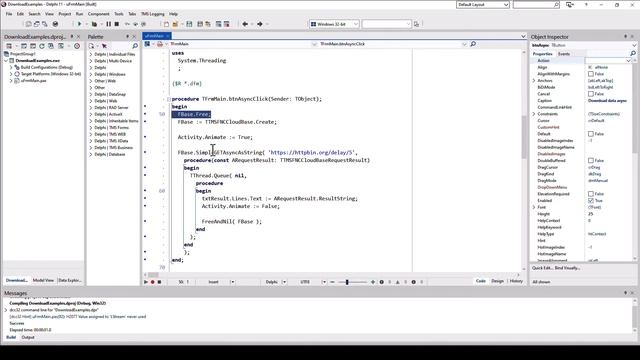This screenshot has width=640, height=360.
Task: Click the new items document icon
Action: 166,24
